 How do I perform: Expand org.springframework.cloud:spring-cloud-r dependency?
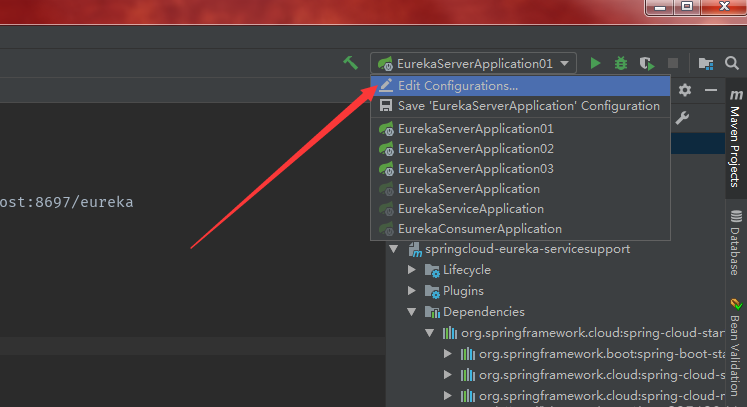click(448, 396)
